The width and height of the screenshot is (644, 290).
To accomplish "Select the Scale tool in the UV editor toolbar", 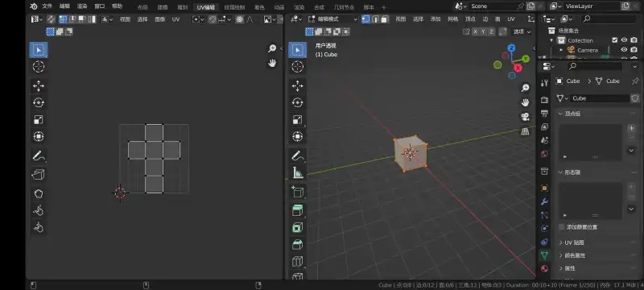I will (38, 119).
